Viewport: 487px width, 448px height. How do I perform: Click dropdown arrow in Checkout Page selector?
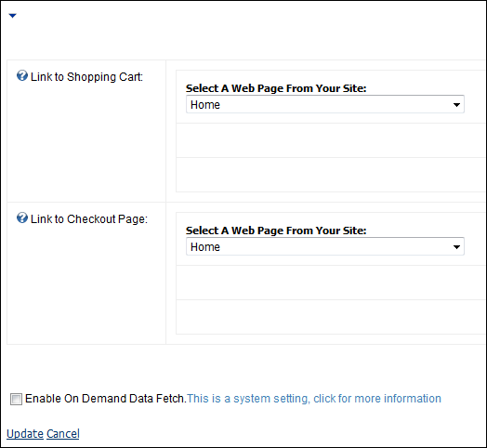(x=456, y=247)
